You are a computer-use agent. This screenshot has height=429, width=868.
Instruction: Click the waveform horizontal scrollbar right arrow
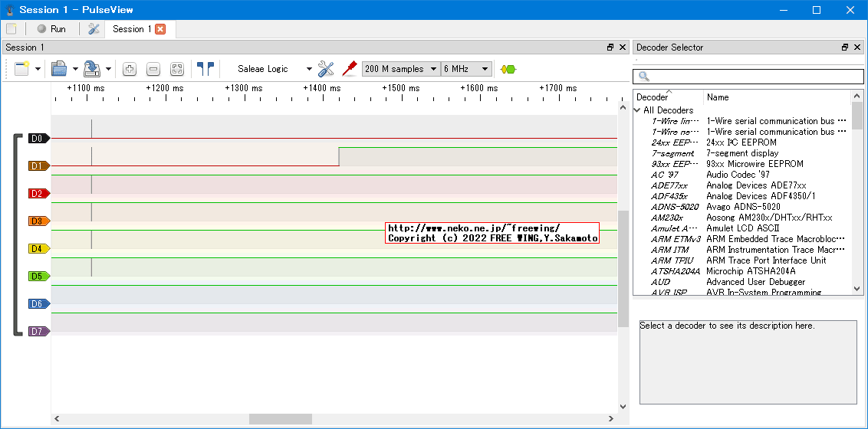(611, 419)
